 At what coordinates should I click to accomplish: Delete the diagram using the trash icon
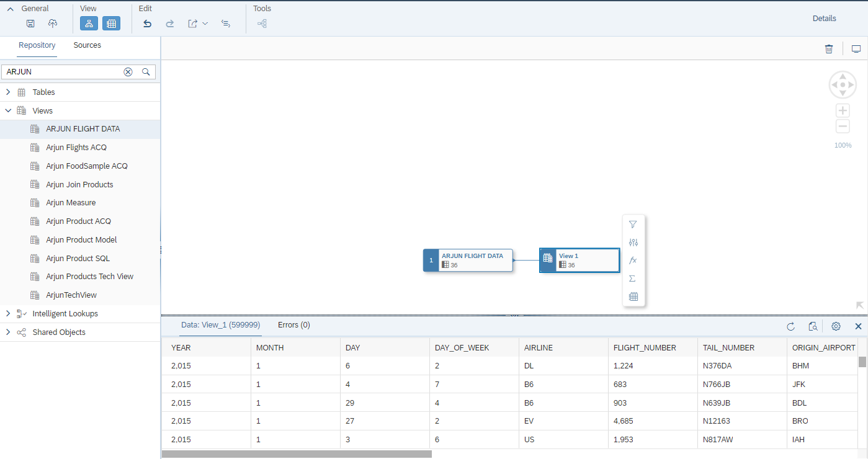click(829, 48)
